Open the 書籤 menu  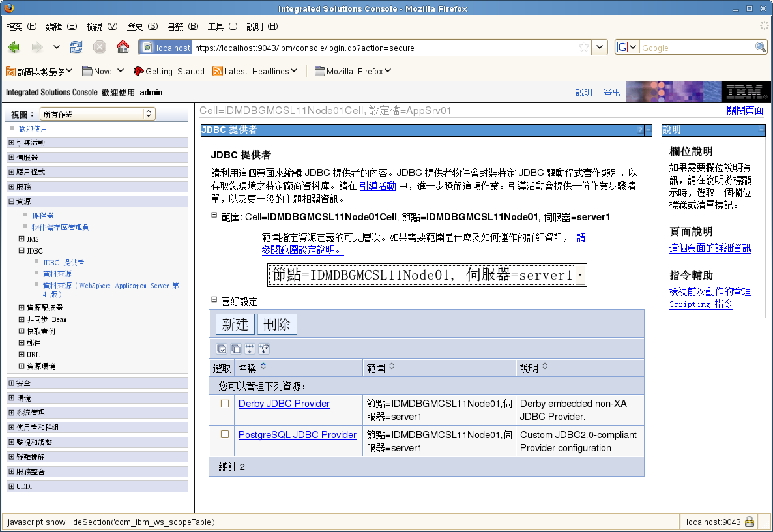tap(182, 27)
